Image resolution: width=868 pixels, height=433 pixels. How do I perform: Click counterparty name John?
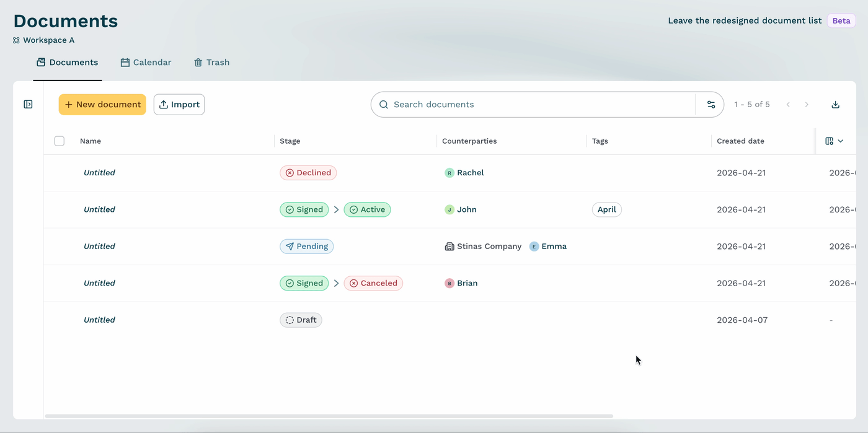[467, 209]
